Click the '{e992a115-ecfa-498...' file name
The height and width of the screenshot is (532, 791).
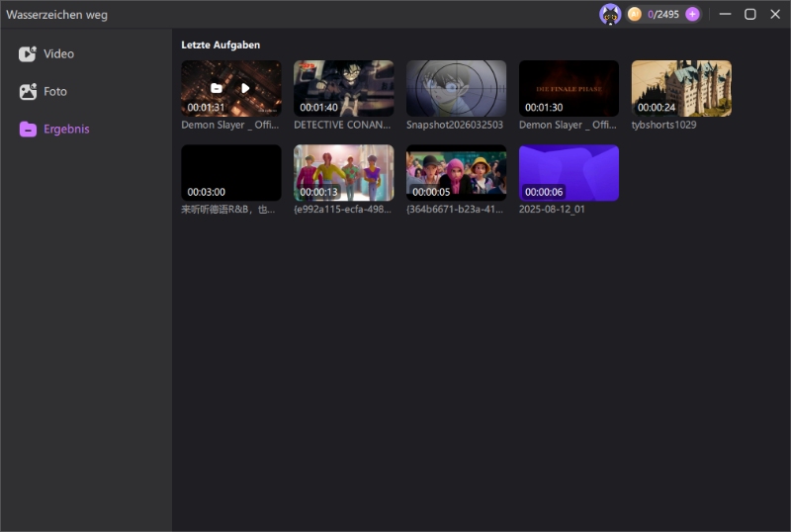tap(342, 209)
